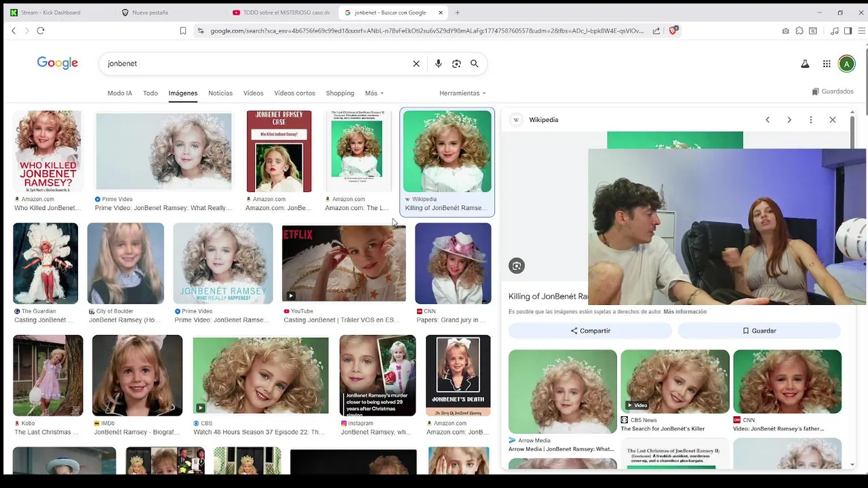Switch to the Todo results tab
The height and width of the screenshot is (488, 868).
coord(151,93)
